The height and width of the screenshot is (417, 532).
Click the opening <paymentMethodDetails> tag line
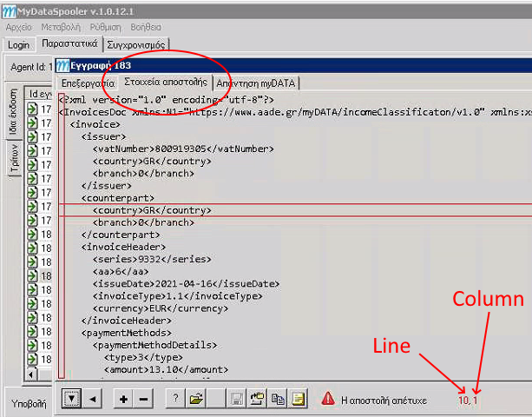pyautogui.click(x=154, y=345)
